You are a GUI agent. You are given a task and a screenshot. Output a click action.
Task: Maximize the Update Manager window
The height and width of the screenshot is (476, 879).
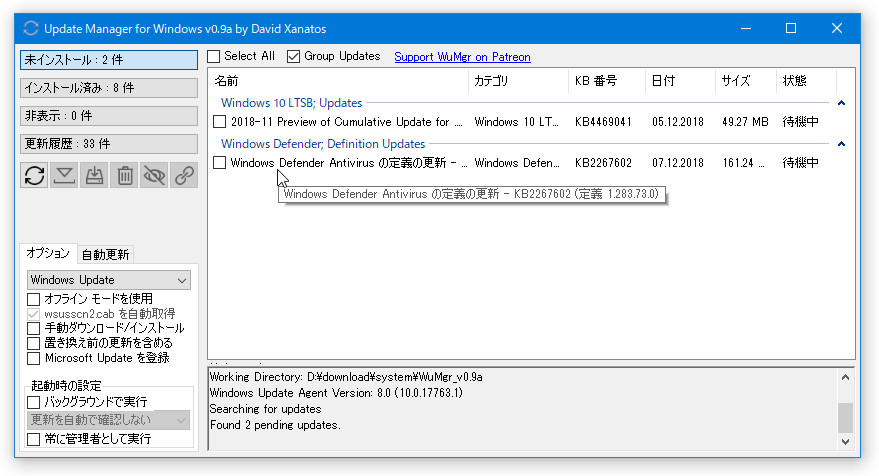791,28
